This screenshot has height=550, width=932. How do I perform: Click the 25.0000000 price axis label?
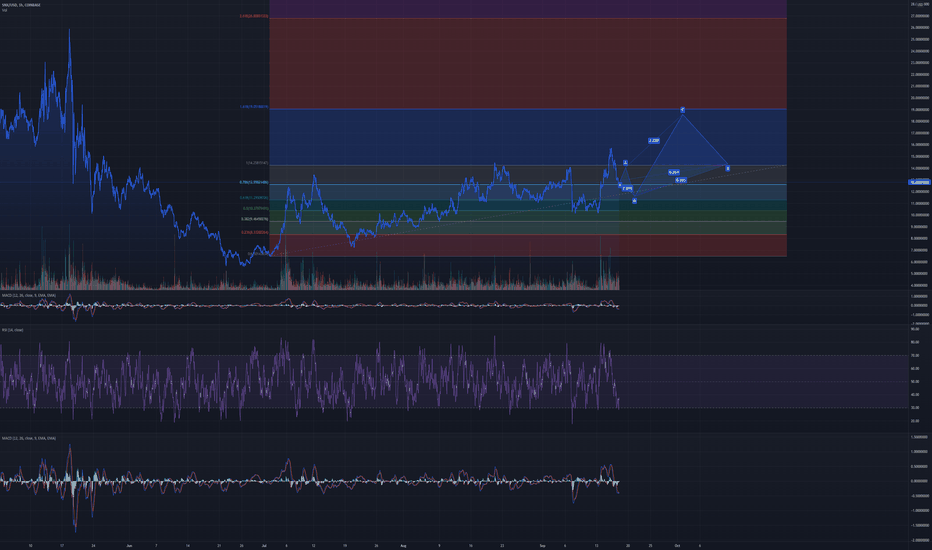click(920, 39)
